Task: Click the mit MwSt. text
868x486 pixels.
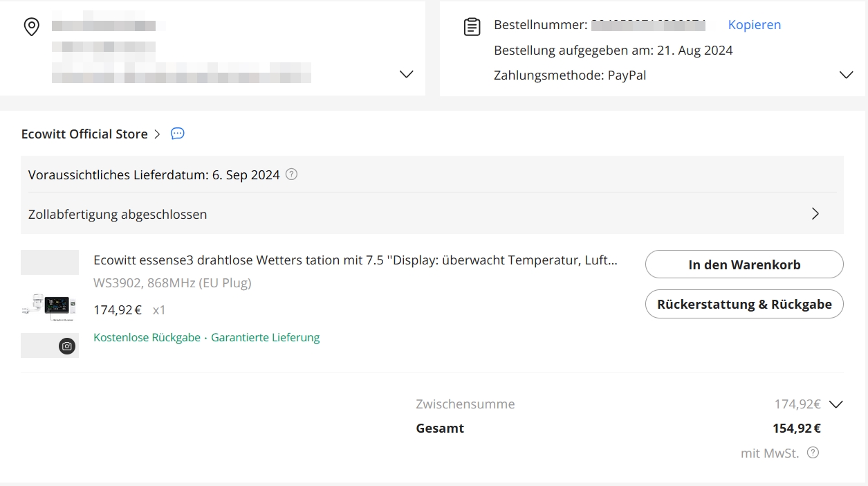Action: (x=770, y=453)
